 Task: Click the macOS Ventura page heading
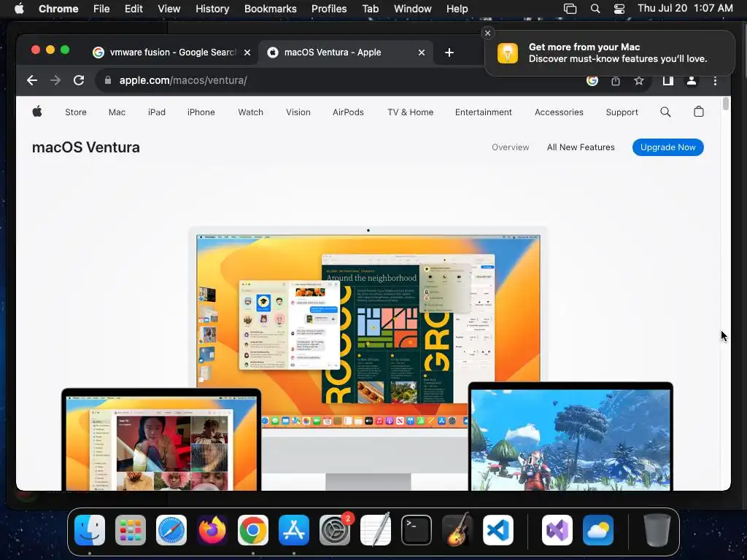[x=86, y=147]
